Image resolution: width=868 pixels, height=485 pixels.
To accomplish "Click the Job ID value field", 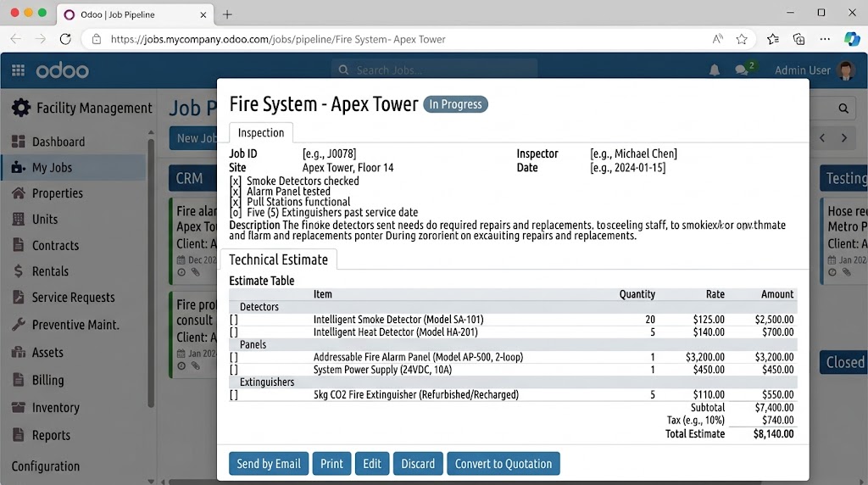I will click(x=330, y=153).
